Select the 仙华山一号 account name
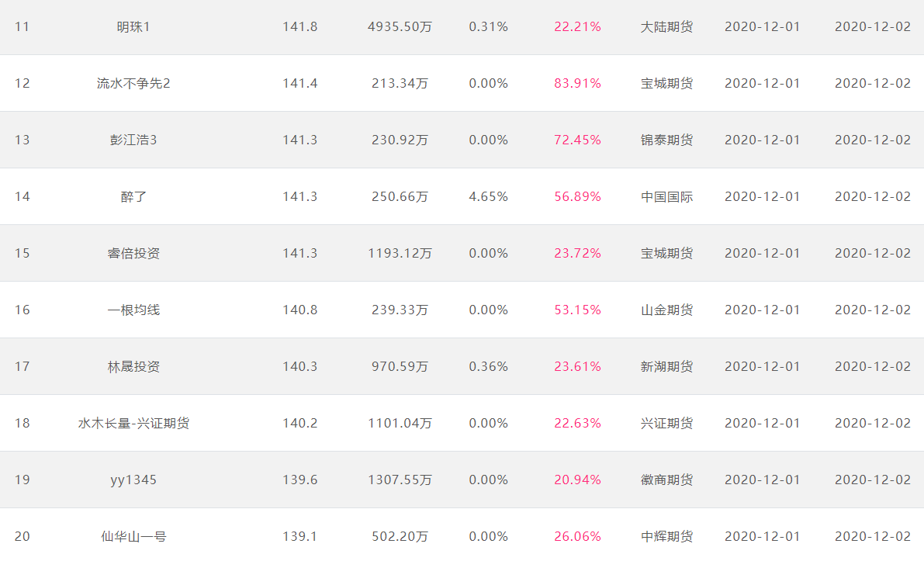The width and height of the screenshot is (924, 561). coord(133,536)
